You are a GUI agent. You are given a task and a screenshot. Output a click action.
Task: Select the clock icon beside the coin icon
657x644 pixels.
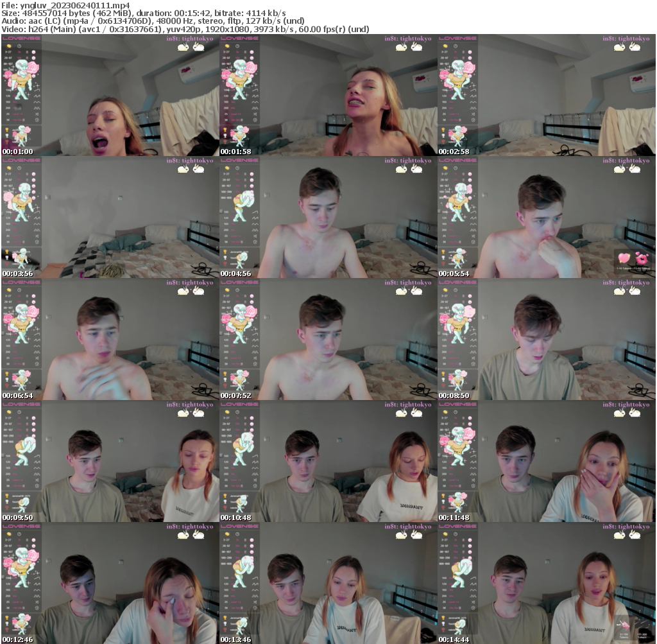pyautogui.click(x=19, y=46)
